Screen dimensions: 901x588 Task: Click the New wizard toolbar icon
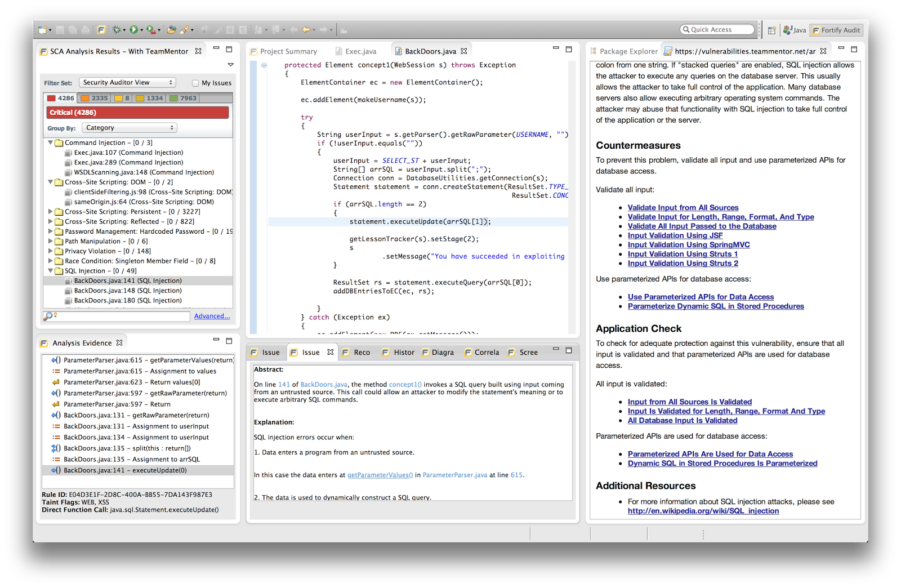click(43, 30)
